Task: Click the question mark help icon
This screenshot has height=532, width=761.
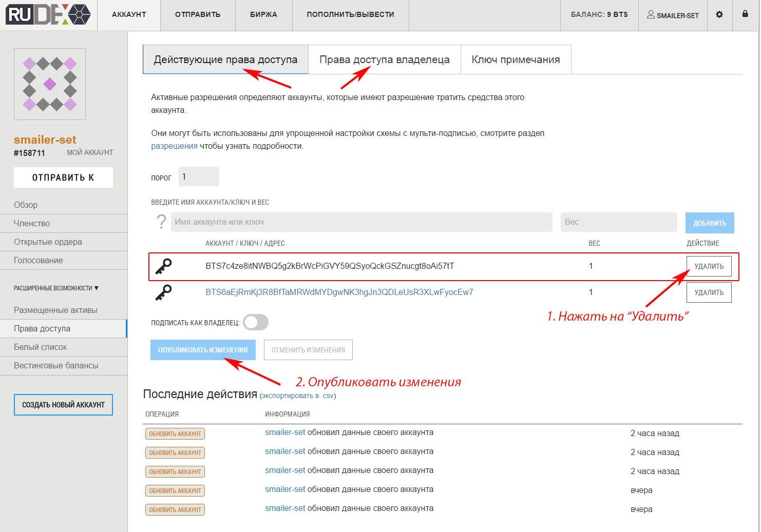Action: coord(161,222)
